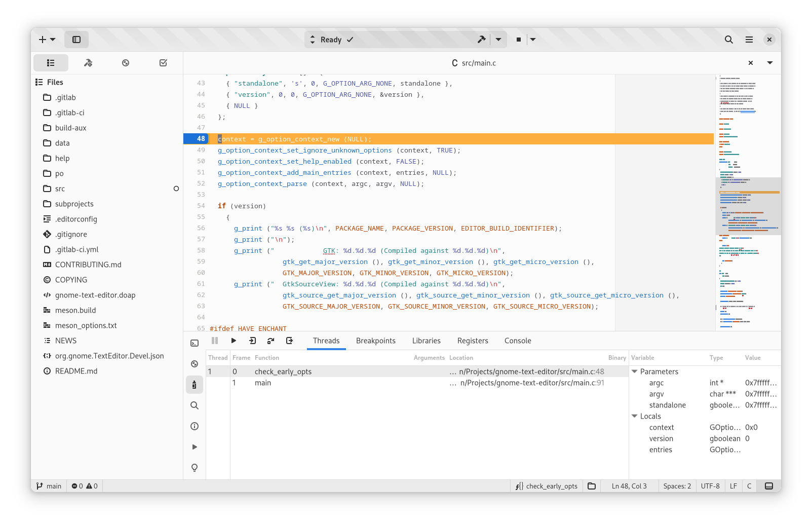The height and width of the screenshot is (526, 812).
Task: Open the src folder in file tree
Action: tap(60, 189)
